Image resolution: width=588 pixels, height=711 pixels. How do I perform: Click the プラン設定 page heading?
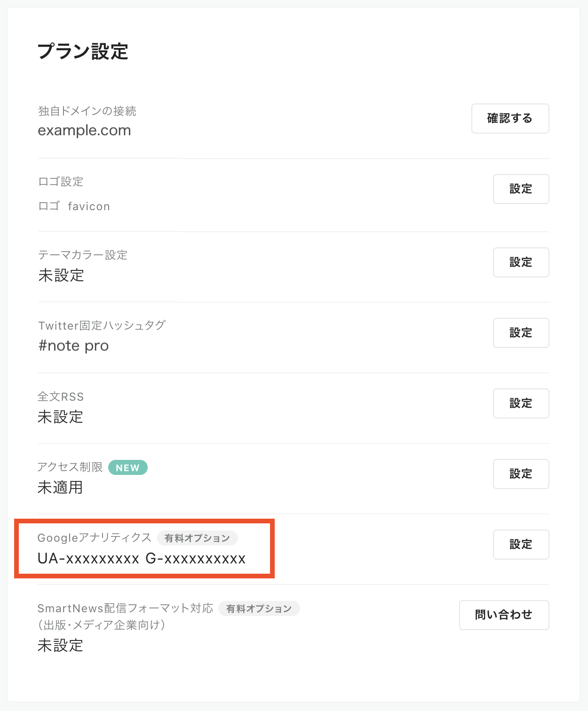[x=83, y=51]
